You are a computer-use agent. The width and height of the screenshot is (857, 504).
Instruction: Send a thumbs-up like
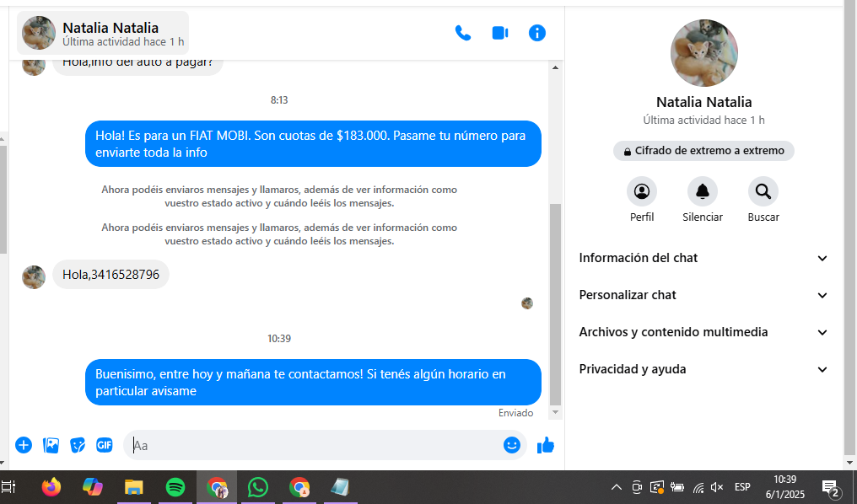point(546,445)
